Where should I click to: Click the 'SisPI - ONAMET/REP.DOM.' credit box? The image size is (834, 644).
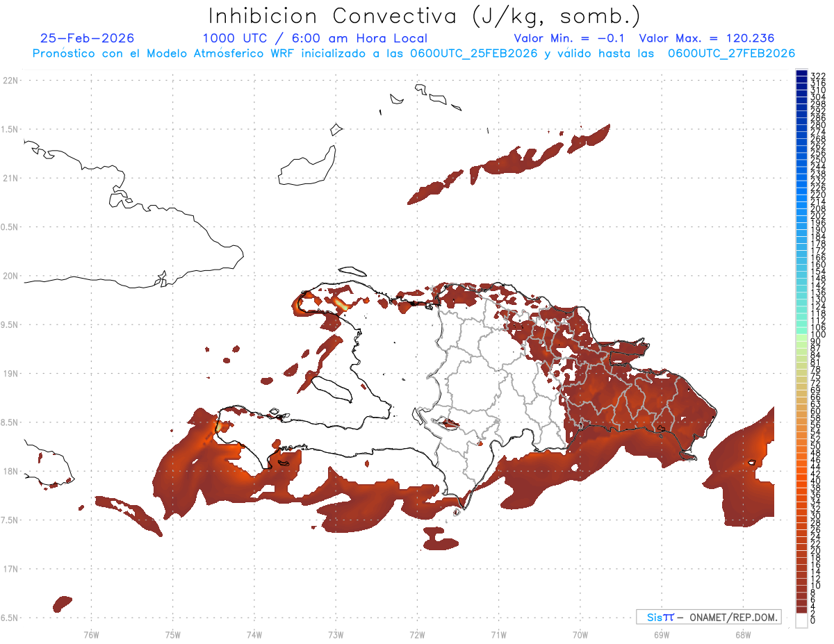click(708, 617)
